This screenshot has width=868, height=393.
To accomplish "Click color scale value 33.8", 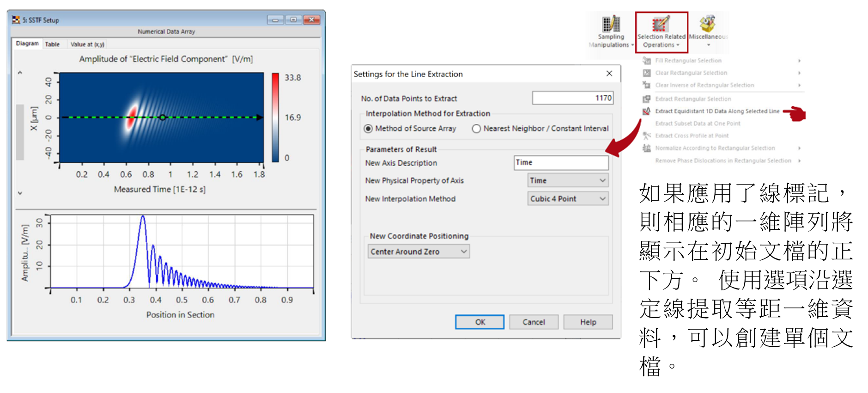I will (x=292, y=78).
